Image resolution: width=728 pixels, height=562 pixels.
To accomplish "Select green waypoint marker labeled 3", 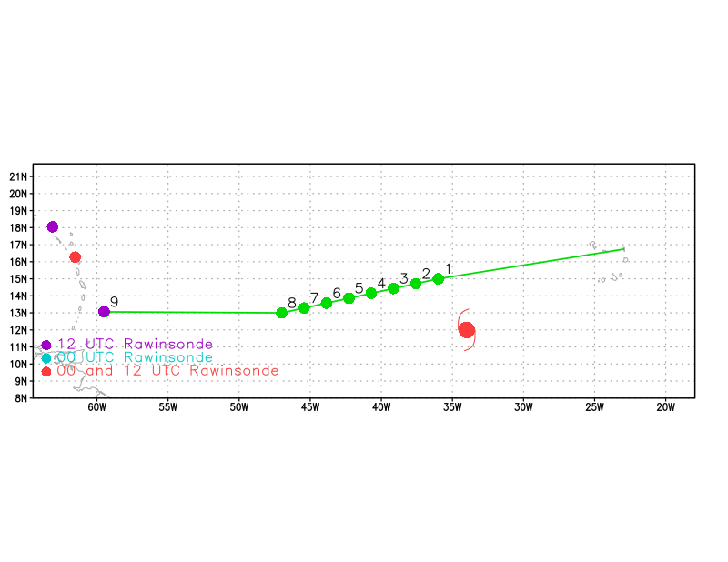I will (393, 288).
